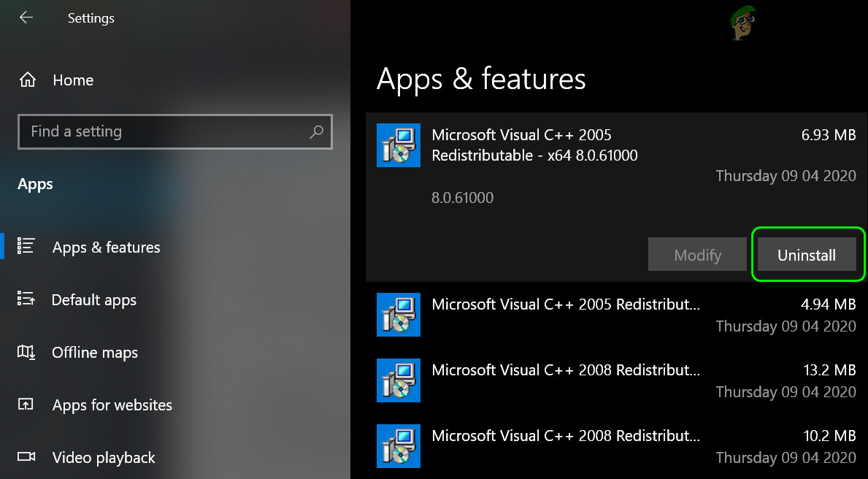Open the Home icon in sidebar
This screenshot has width=868, height=479.
[27, 80]
